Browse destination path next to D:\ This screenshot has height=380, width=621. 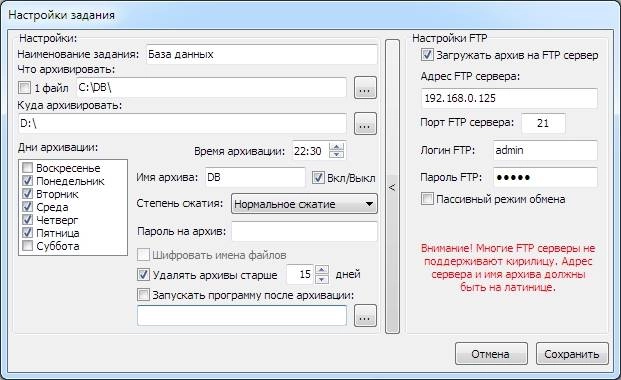[365, 124]
